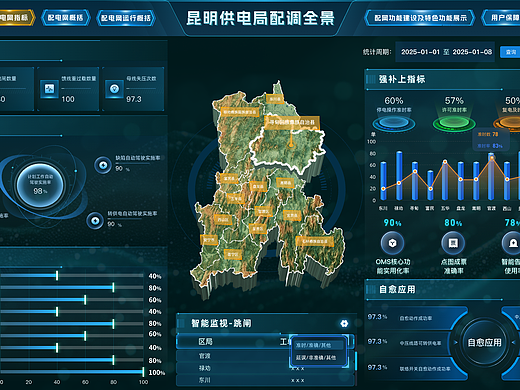Select the 禄劝 table row
520x390 pixels.
266,368
